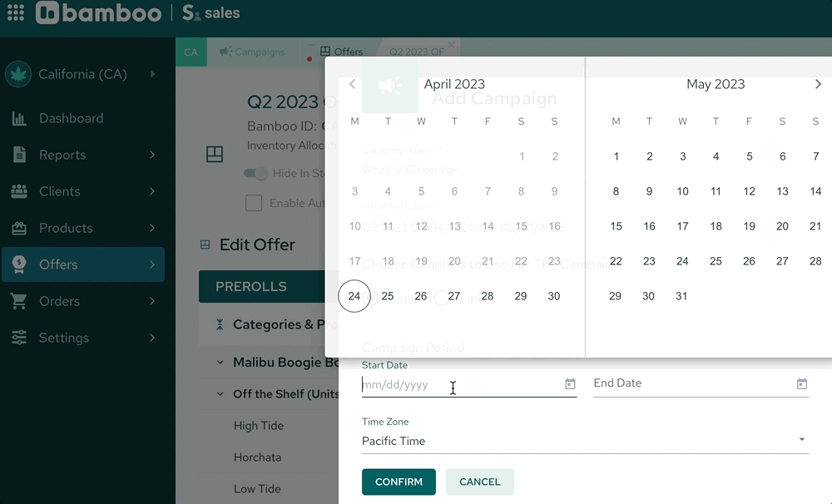Pick May 20 in calendar
Viewport: 832px width, 504px height.
(782, 226)
